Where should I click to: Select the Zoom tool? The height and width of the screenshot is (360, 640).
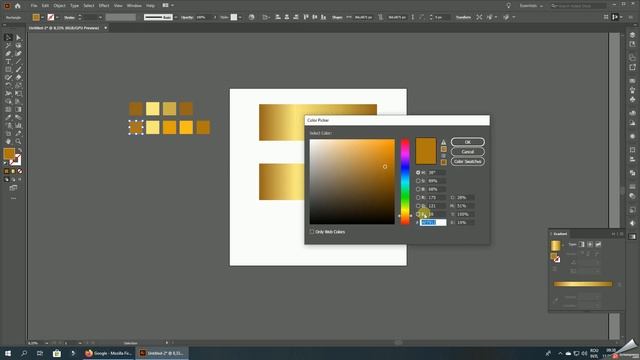[x=18, y=142]
